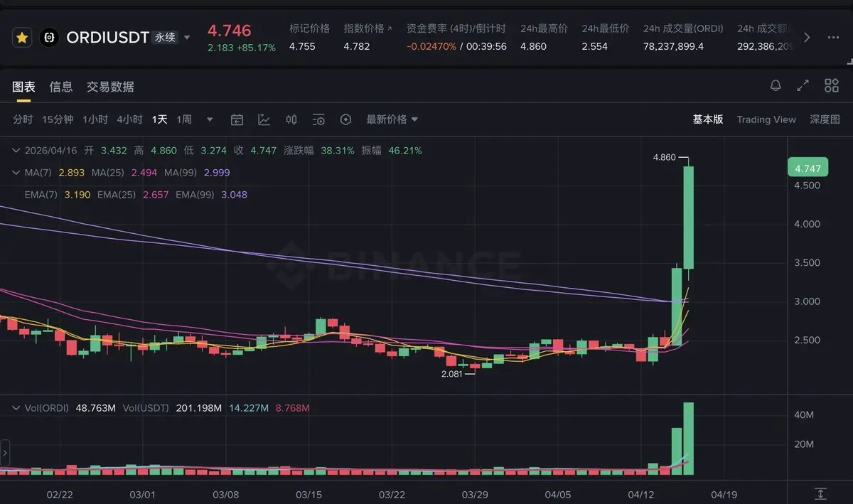The image size is (853, 504).
Task: Click the 24h最低价 value 2.554
Action: pyautogui.click(x=595, y=46)
